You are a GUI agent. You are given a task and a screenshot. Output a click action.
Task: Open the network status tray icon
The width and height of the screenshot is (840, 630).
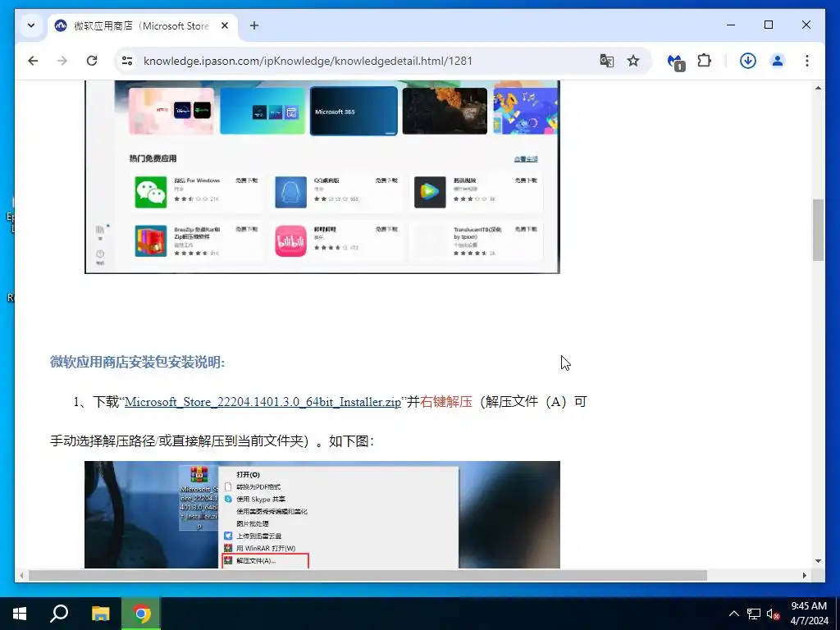pos(754,614)
